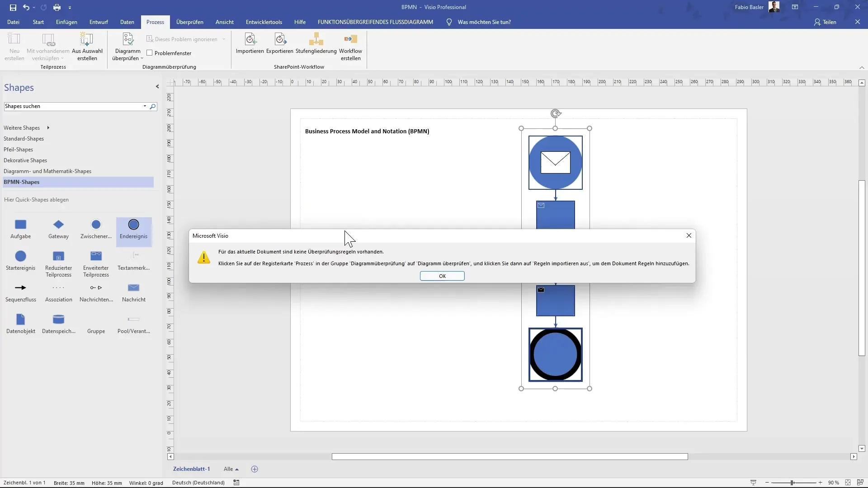Open the BPMN-Shapes stencil

78,182
